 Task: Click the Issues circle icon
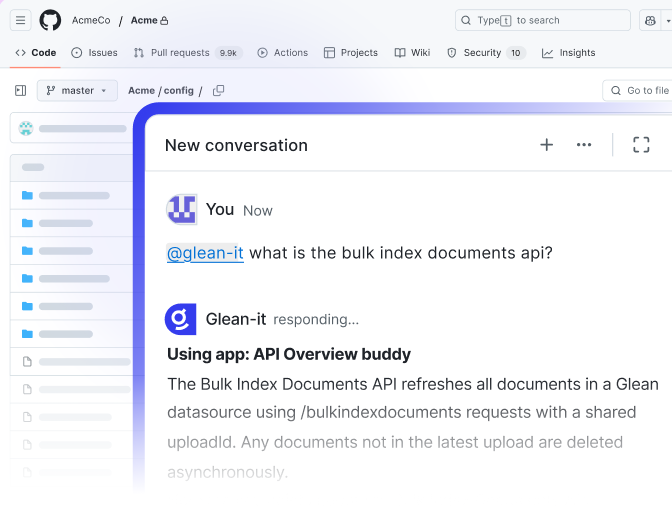coord(77,53)
